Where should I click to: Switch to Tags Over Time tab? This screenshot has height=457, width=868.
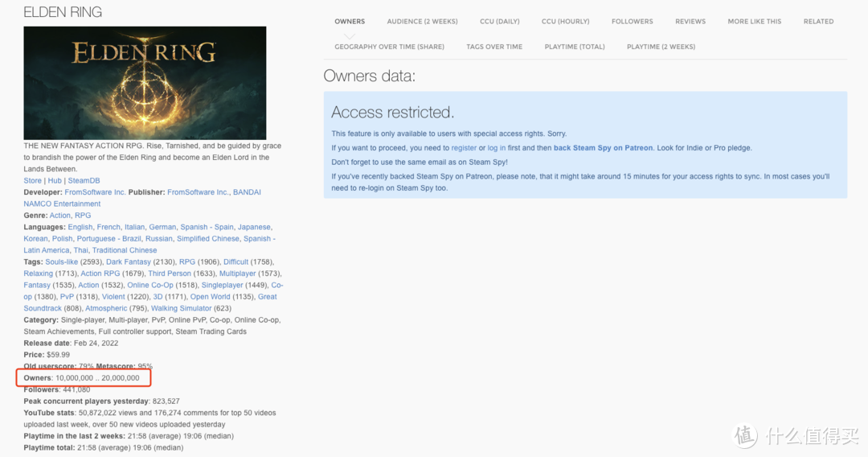[x=494, y=47]
